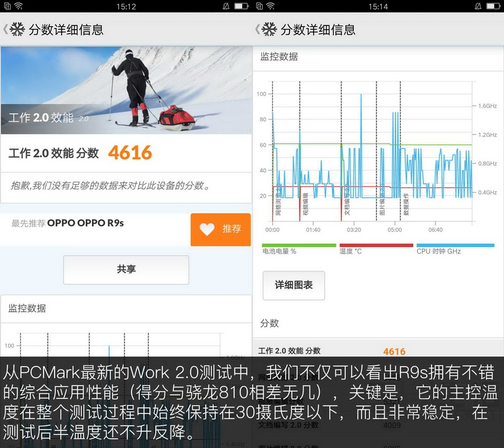Tap the 共享 share button
Screen dimensions: 504x448
click(x=126, y=269)
